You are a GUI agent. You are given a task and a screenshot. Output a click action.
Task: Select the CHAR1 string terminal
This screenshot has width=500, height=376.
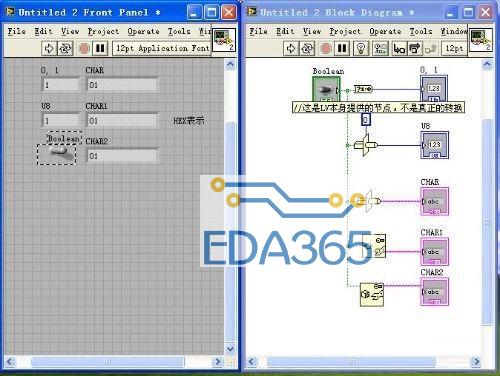[x=434, y=251]
